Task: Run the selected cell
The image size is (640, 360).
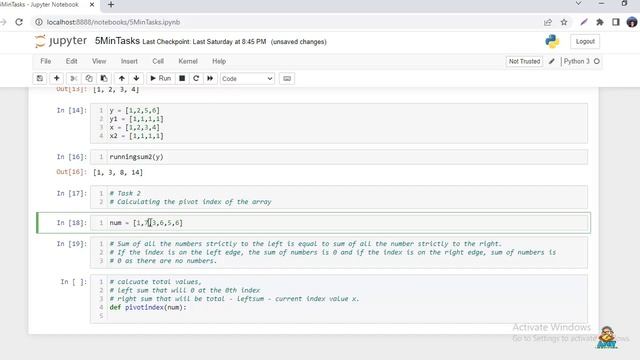Action: pos(160,78)
